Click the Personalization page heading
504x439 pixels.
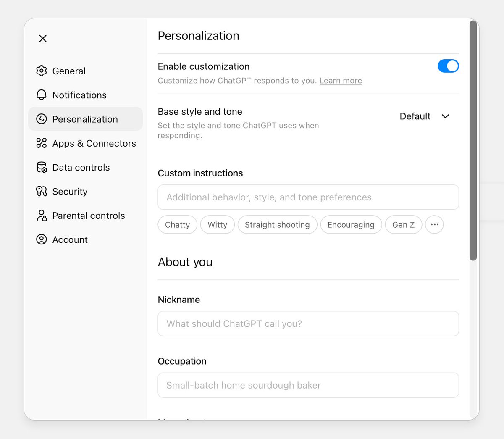point(198,36)
